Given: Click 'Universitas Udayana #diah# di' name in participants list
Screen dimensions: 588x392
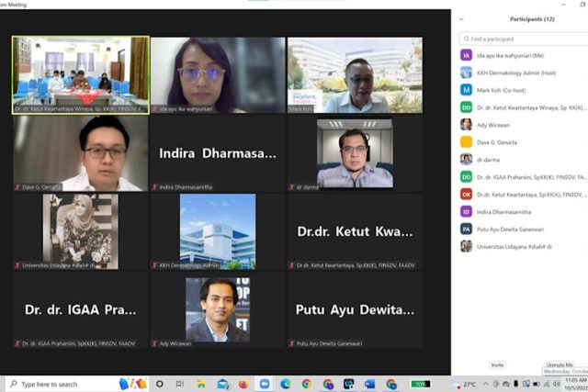Looking at the screenshot, I should point(514,246).
